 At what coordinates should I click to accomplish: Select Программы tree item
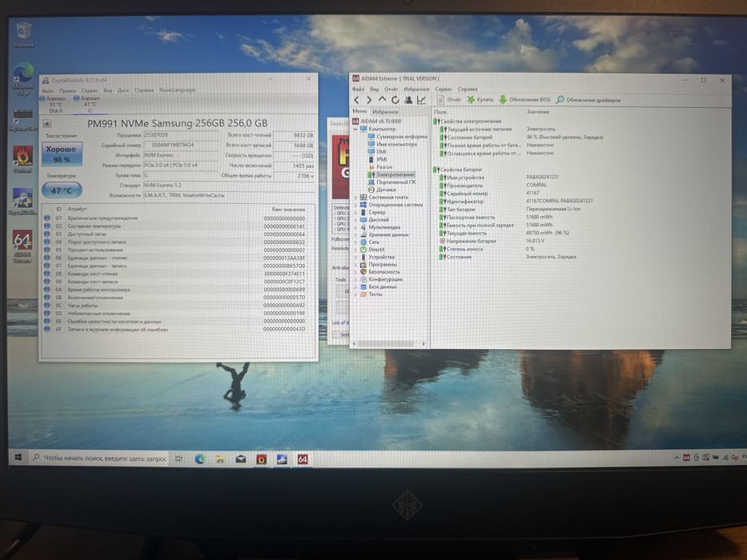tap(379, 264)
